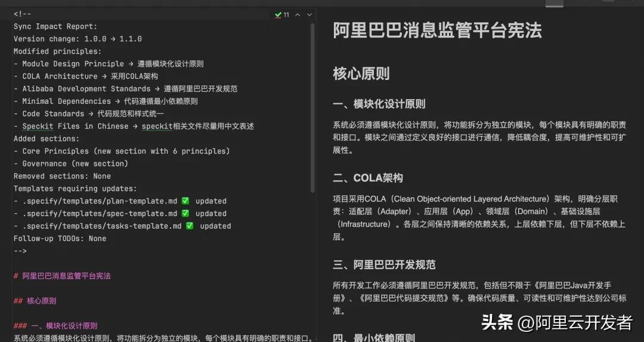644x342 pixels.
Task: Click the green check after tasks-template.md
Action: point(190,226)
